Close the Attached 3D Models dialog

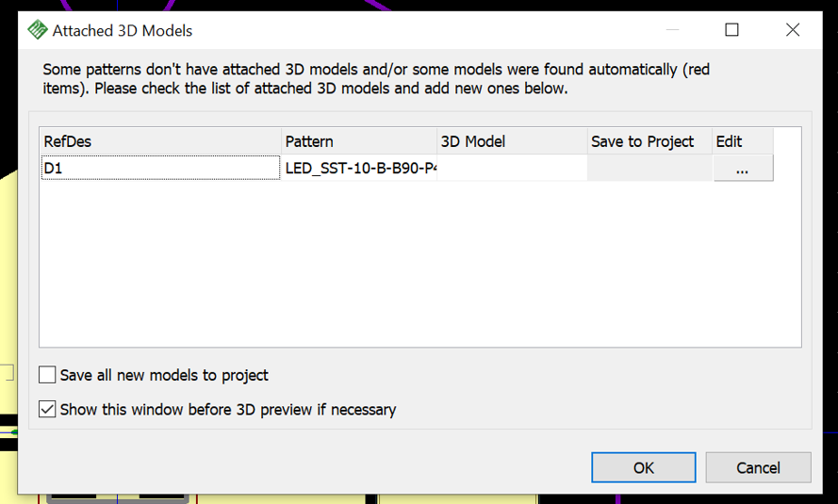[x=793, y=30]
